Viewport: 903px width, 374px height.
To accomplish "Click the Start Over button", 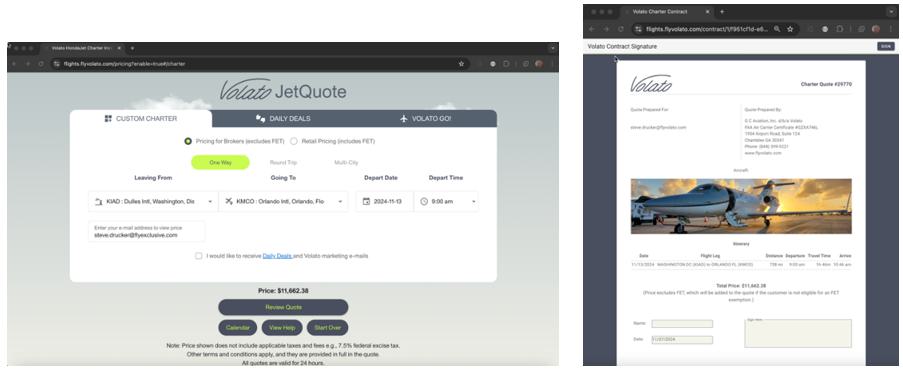I will [328, 328].
